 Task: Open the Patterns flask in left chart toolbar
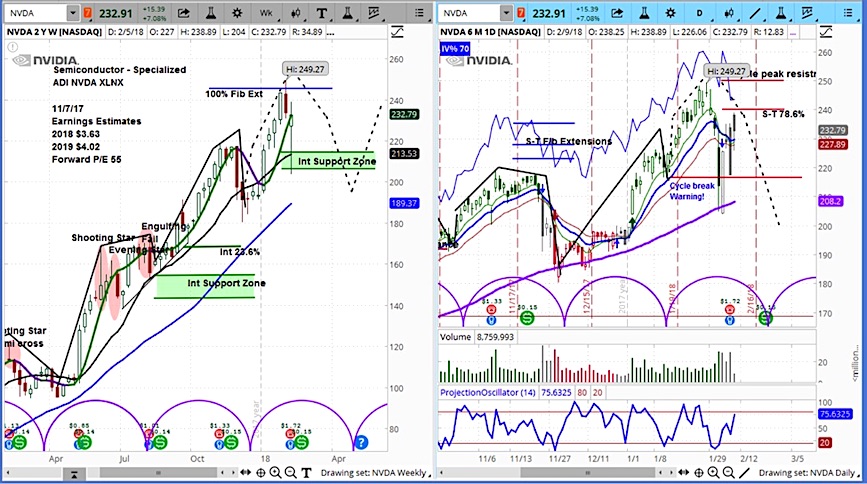(347, 13)
